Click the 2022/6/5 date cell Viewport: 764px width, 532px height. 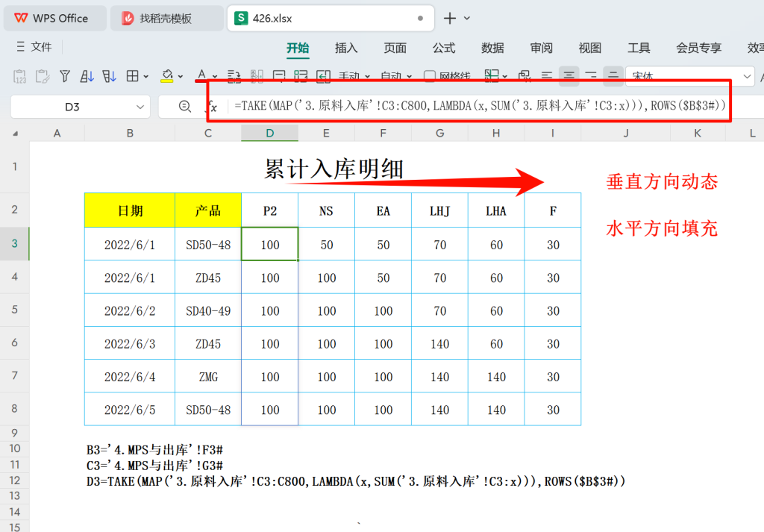(x=130, y=410)
